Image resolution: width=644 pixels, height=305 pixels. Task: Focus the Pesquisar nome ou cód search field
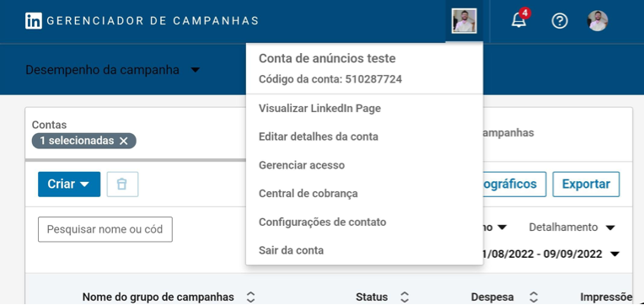click(105, 229)
